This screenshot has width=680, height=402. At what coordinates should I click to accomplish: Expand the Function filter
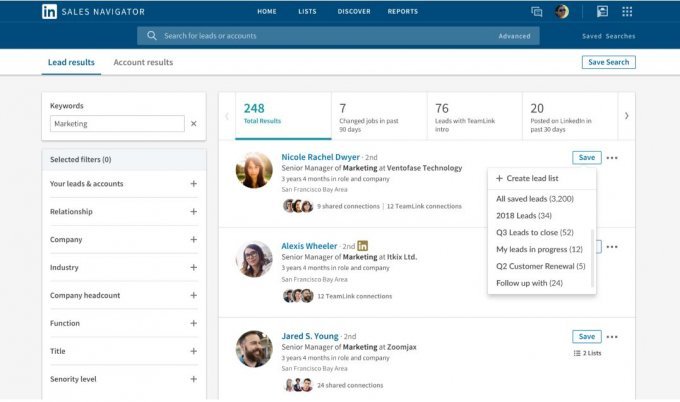click(193, 323)
